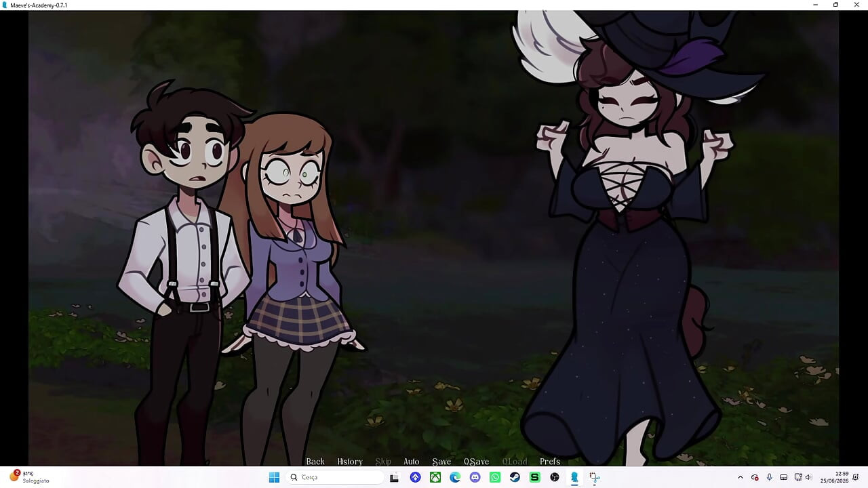The height and width of the screenshot is (488, 868).
Task: Open the Prefs preferences screen
Action: coord(550,462)
